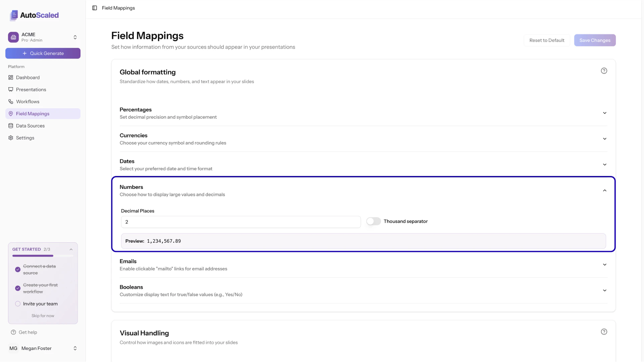
Task: Enable the Thousand separator toggle
Action: [373, 221]
